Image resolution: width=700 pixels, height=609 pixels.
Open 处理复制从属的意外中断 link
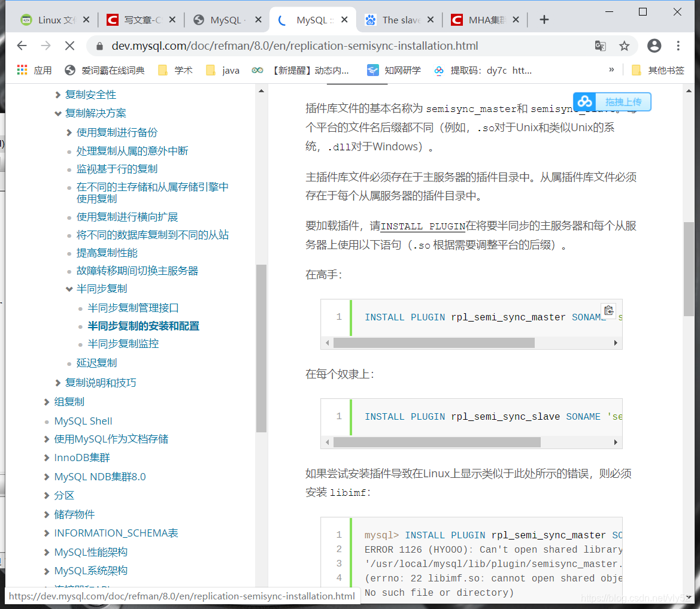pos(132,151)
